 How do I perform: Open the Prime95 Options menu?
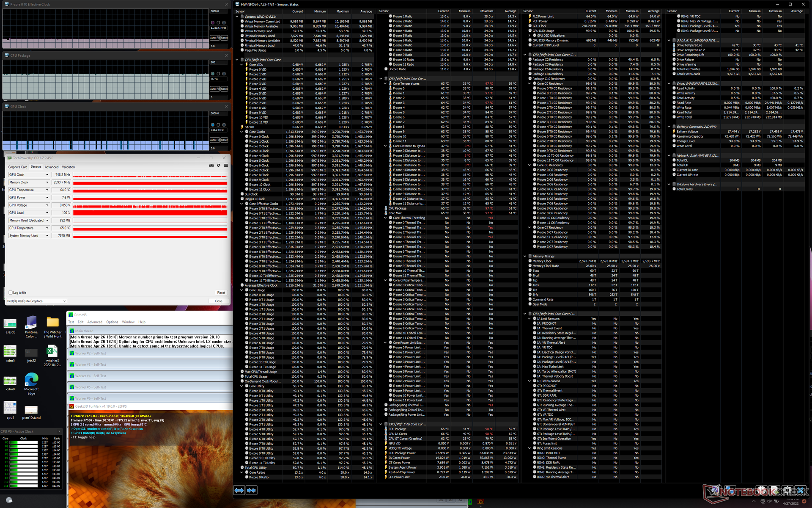tap(112, 322)
